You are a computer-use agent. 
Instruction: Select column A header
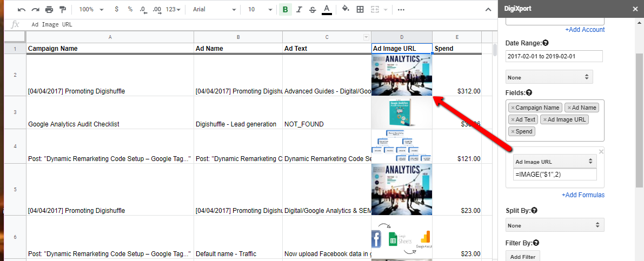110,37
